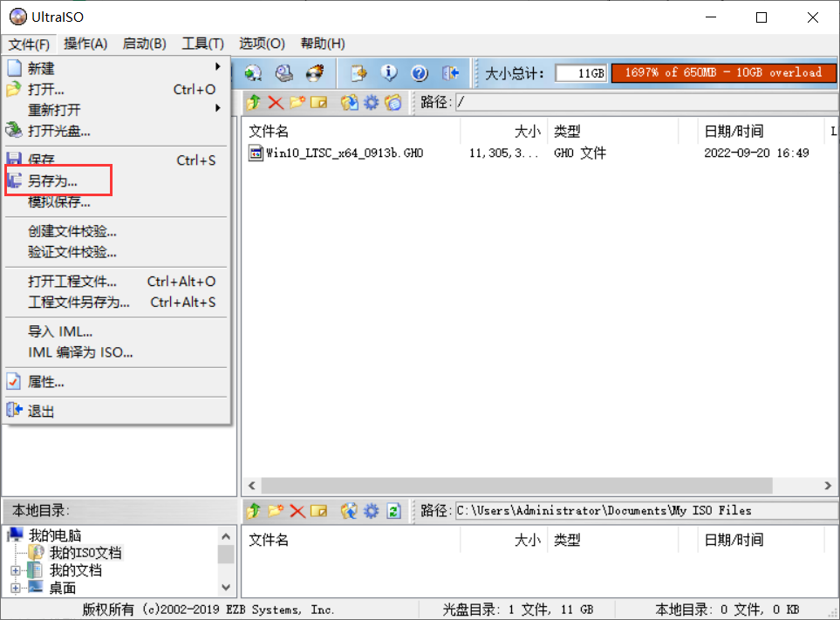840x620 pixels.
Task: Click the GHO file icon beside Win10_LTSC_x64_0913b.GHO
Action: click(x=256, y=153)
